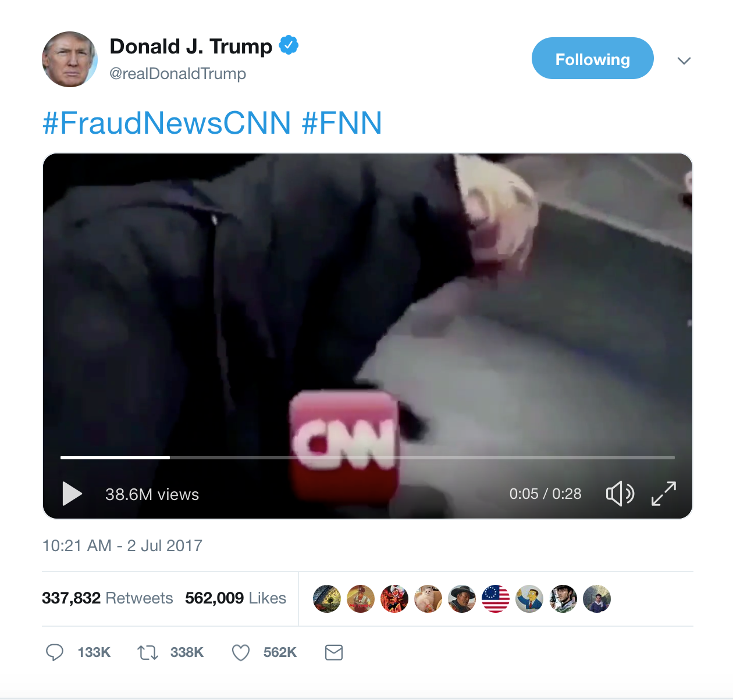Click the reply speech bubble icon
The height and width of the screenshot is (700, 733).
click(x=55, y=652)
